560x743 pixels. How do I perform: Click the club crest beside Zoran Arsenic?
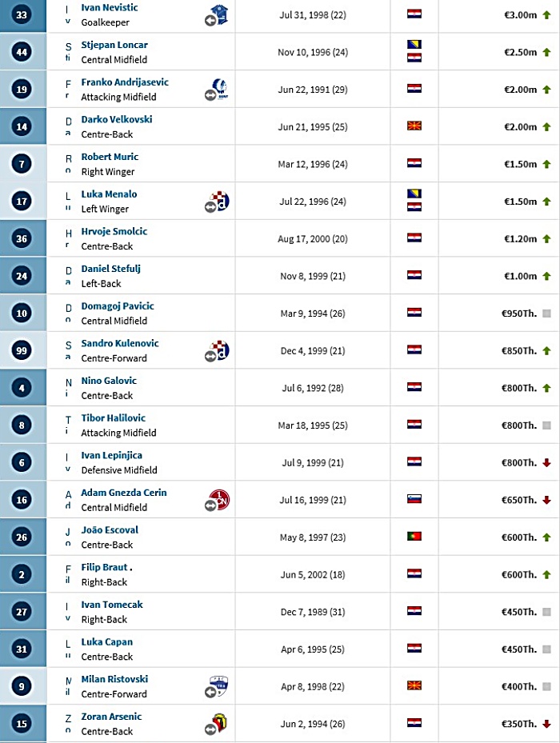pos(217,724)
